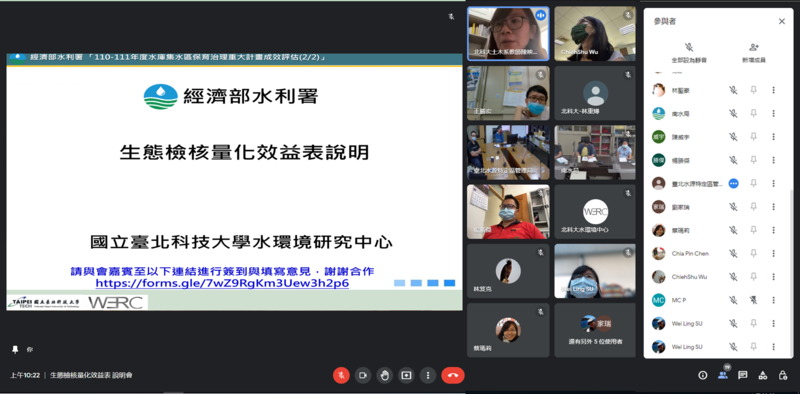The height and width of the screenshot is (394, 800).
Task: Leave the call with the red hang-up button
Action: click(453, 375)
